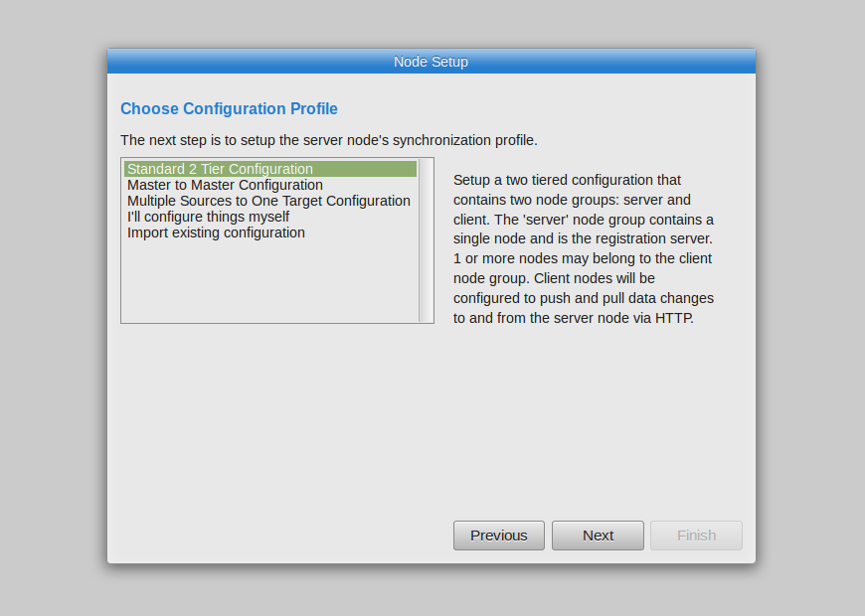This screenshot has height=616, width=865.
Task: Select Multiple Sources to One Target Configuration
Action: point(270,201)
